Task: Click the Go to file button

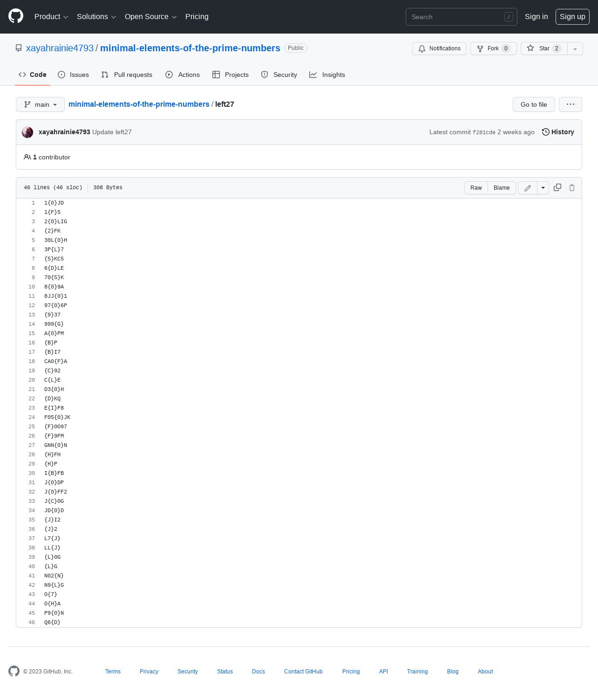Action: click(534, 104)
